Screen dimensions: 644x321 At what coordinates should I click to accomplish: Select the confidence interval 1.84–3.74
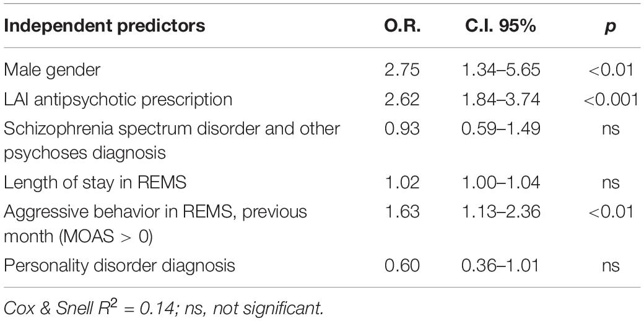501,100
